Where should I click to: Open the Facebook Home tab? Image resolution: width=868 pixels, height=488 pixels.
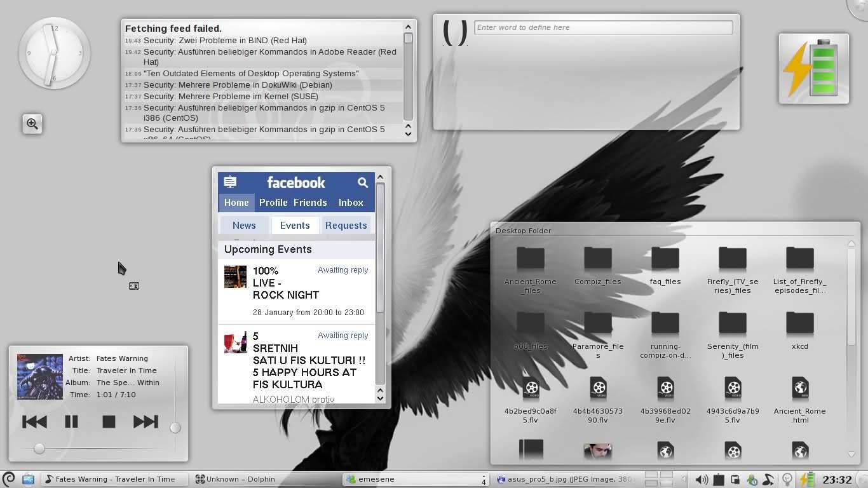(236, 203)
